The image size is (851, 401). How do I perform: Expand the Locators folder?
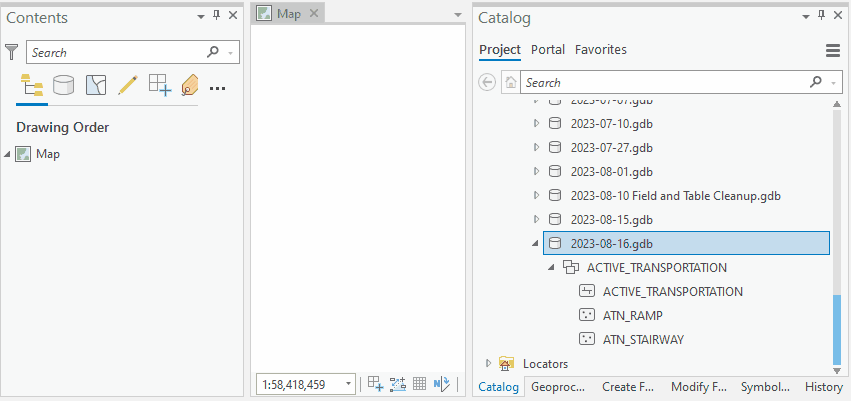click(488, 362)
